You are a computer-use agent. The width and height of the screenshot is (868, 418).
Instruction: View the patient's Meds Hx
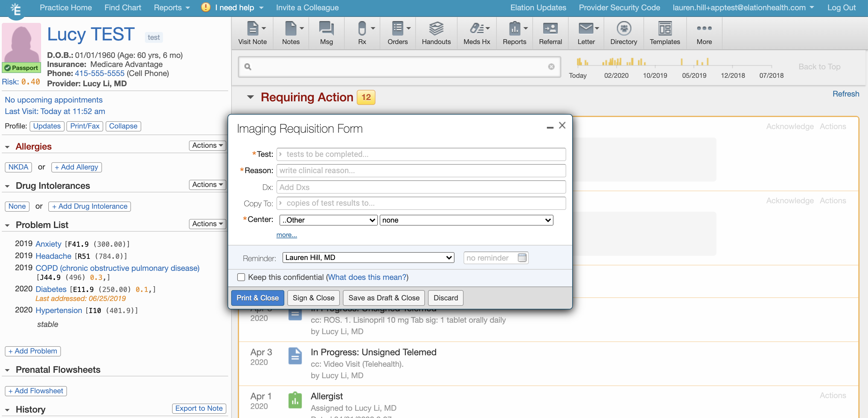476,33
